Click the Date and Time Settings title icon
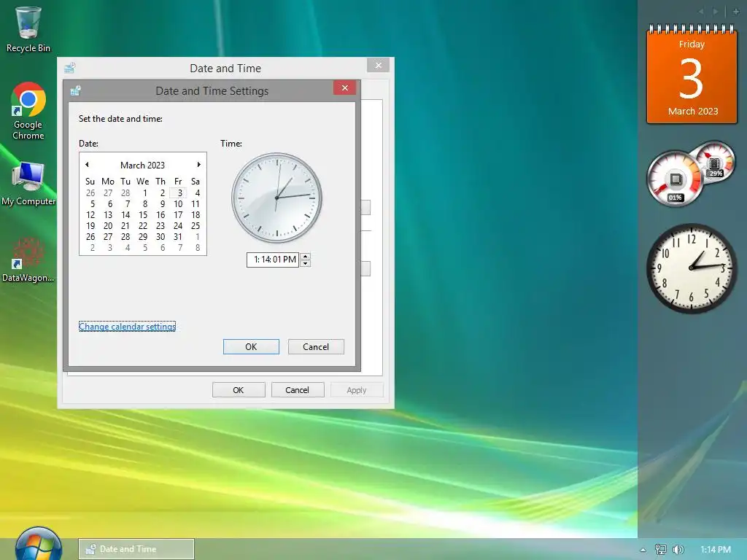 click(75, 90)
